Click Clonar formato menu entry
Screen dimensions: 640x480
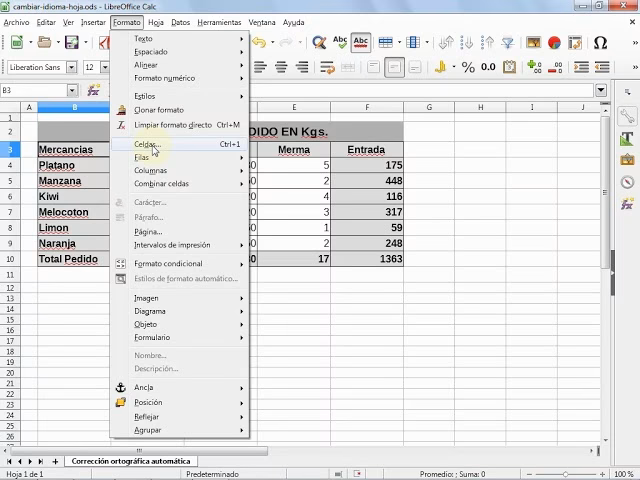tap(159, 110)
